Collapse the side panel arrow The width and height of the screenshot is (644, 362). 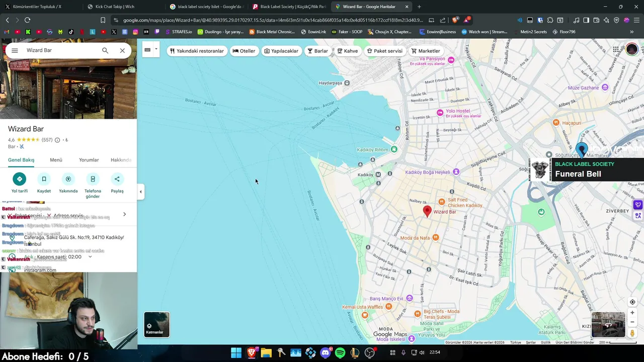click(x=140, y=191)
